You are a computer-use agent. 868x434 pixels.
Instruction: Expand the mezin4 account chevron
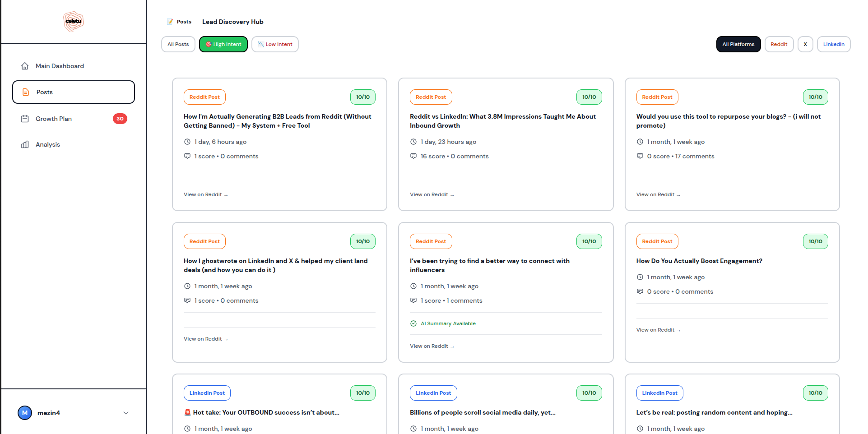click(126, 412)
